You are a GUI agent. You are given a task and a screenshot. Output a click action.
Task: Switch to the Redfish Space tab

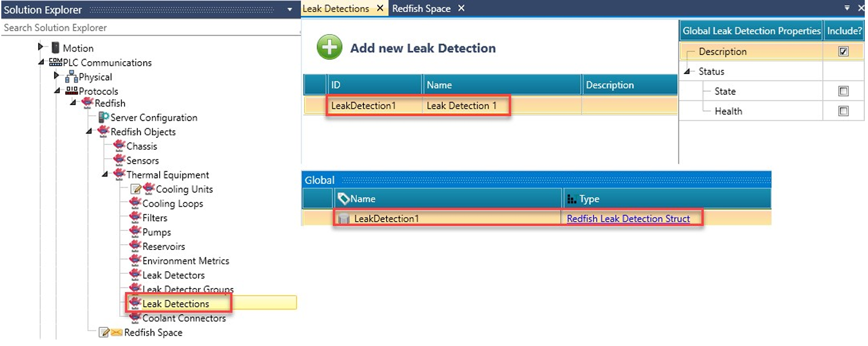pyautogui.click(x=421, y=8)
